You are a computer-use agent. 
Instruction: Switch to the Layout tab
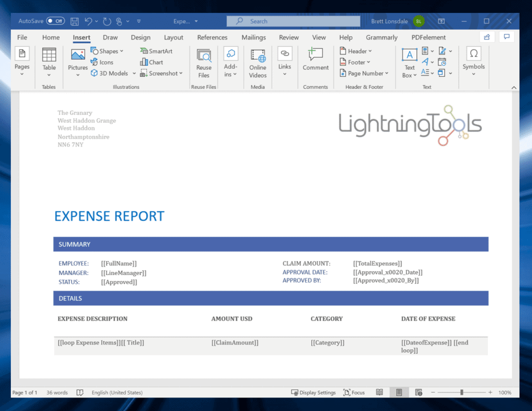point(174,37)
